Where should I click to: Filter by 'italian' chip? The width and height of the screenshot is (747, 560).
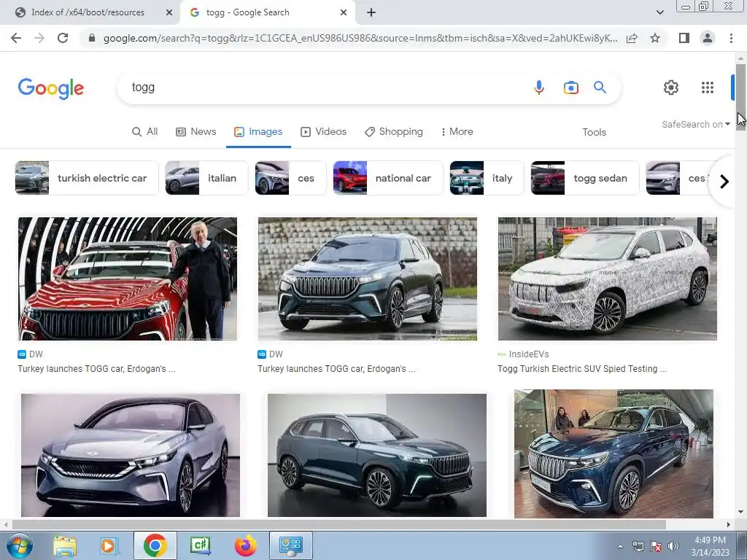click(206, 178)
